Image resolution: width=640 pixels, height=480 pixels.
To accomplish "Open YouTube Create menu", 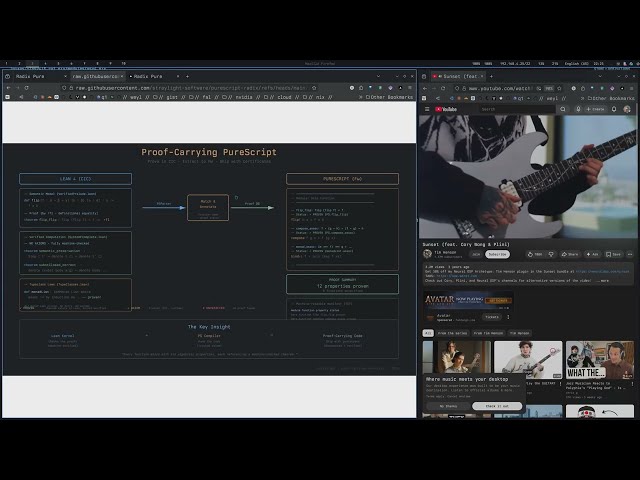I will pyautogui.click(x=596, y=109).
